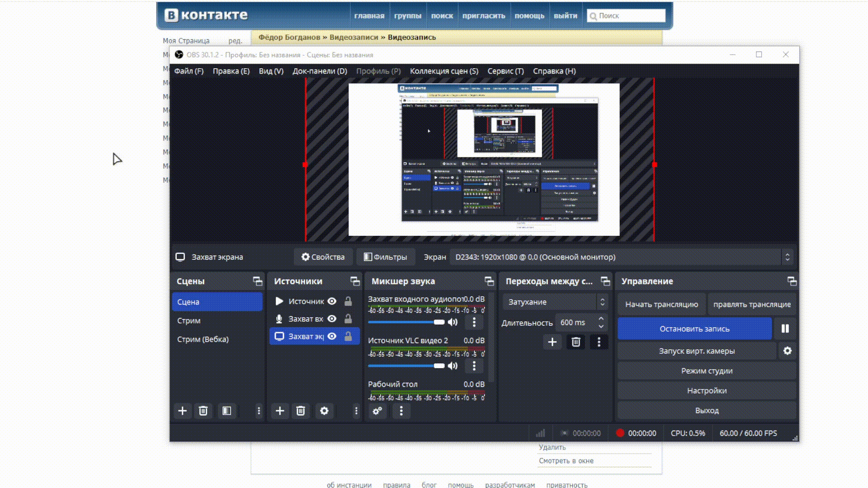Open virtual camera settings gear
The image size is (868, 488).
[x=788, y=351]
